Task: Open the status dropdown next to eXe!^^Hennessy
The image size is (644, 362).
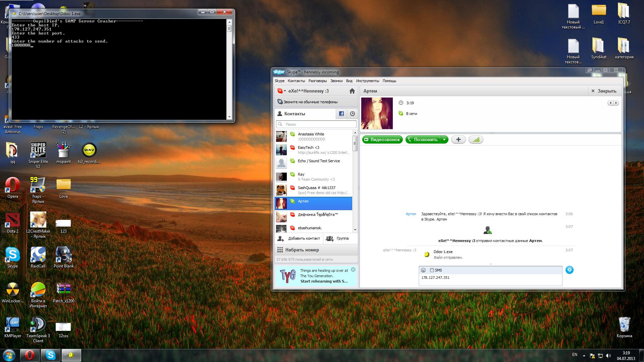Action: click(285, 91)
